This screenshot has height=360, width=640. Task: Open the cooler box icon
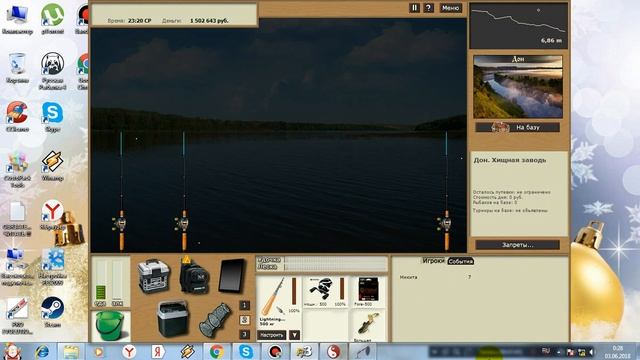click(173, 319)
